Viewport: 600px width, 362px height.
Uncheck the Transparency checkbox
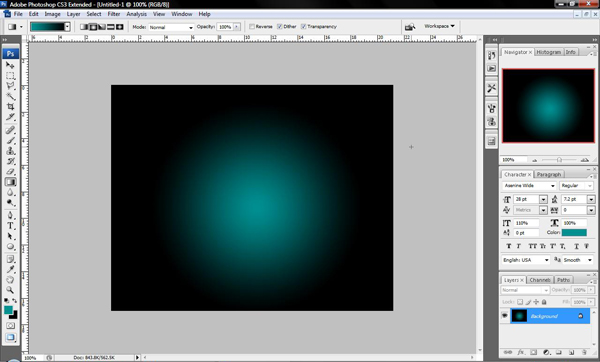(x=303, y=26)
